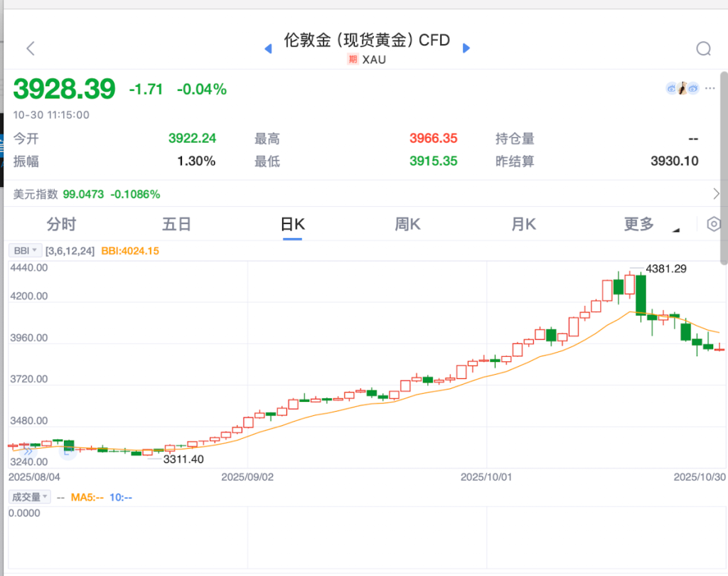Click the viewers avatar cluster icon

(682, 88)
